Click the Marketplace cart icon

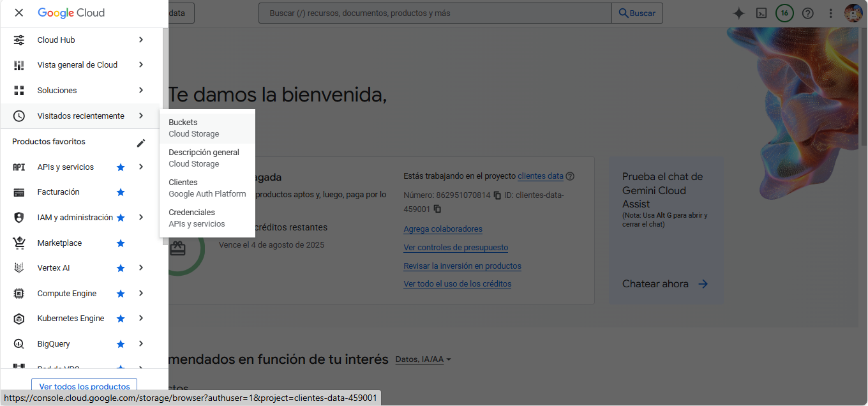click(19, 243)
